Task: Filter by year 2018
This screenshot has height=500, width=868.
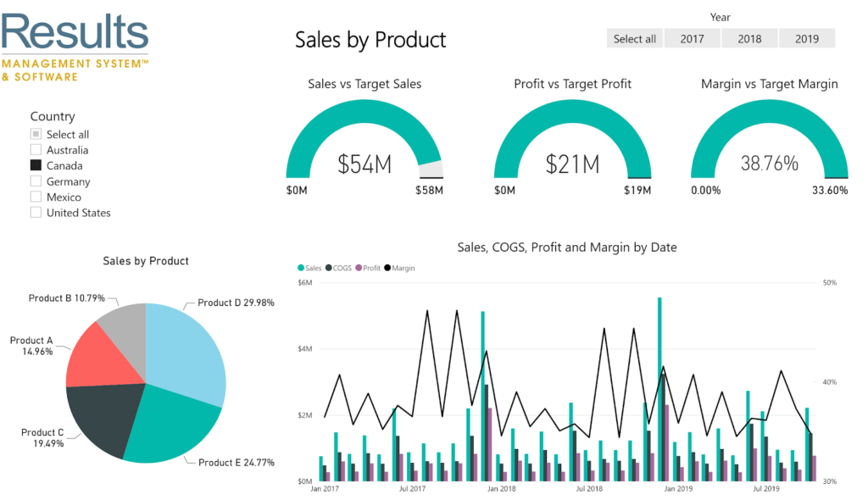Action: 749,39
